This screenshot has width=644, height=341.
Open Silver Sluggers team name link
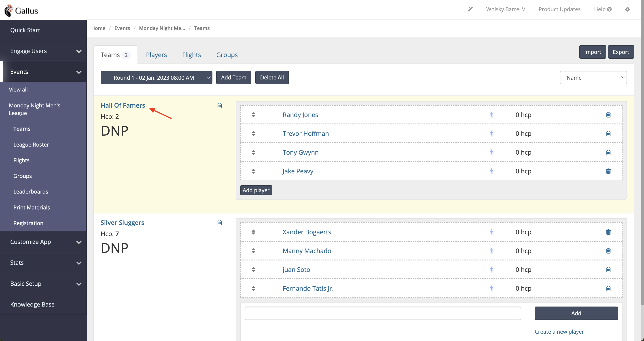point(122,223)
